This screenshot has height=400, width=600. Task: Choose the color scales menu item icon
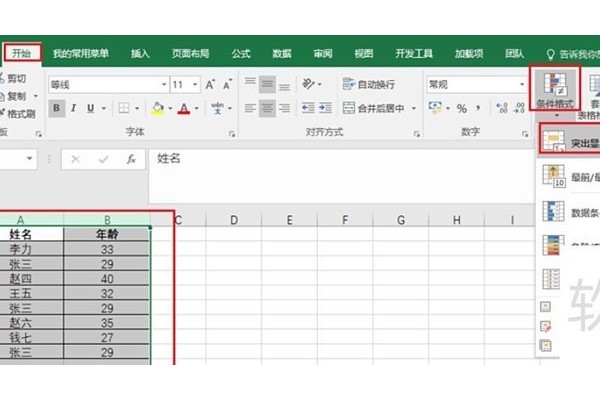[553, 245]
